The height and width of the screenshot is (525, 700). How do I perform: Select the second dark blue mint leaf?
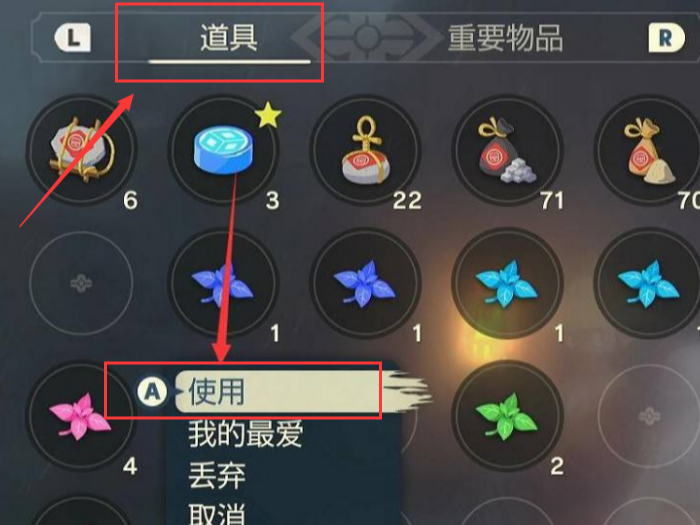[366, 283]
